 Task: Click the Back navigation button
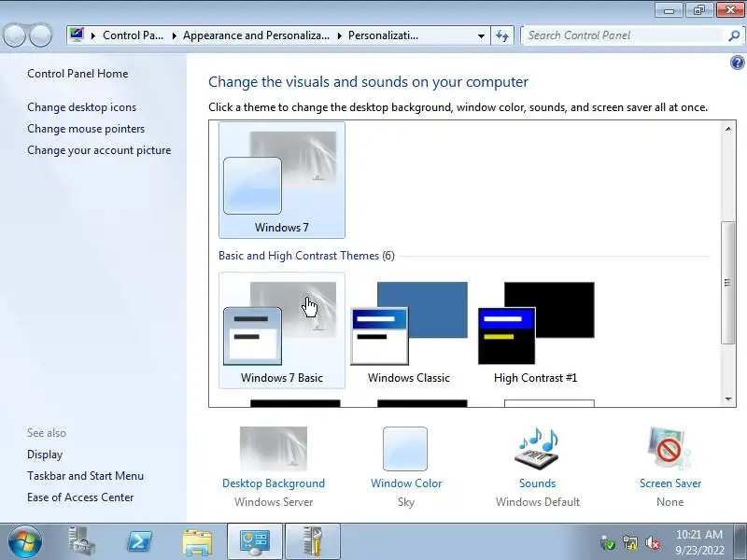point(14,35)
